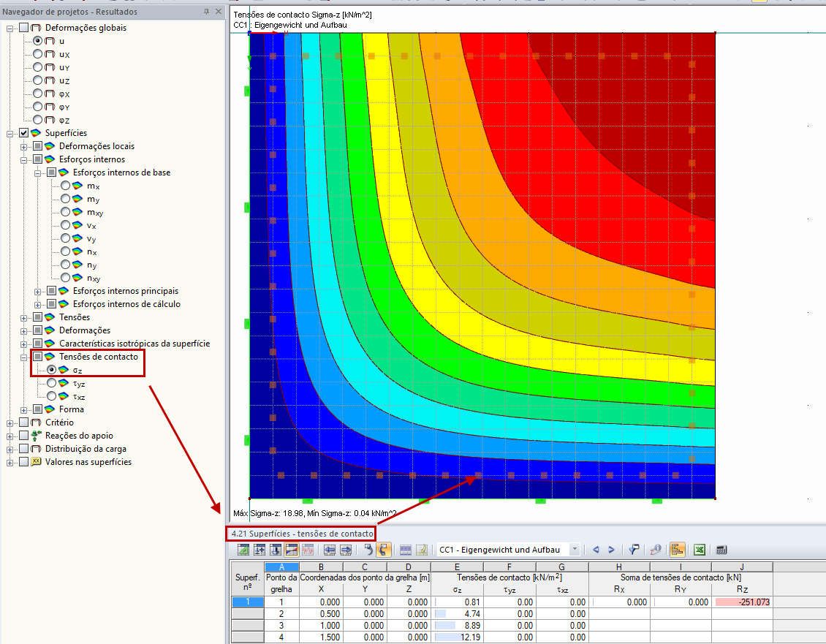Click the second table-toolbar icon with plus
826x644 pixels.
pyautogui.click(x=259, y=550)
